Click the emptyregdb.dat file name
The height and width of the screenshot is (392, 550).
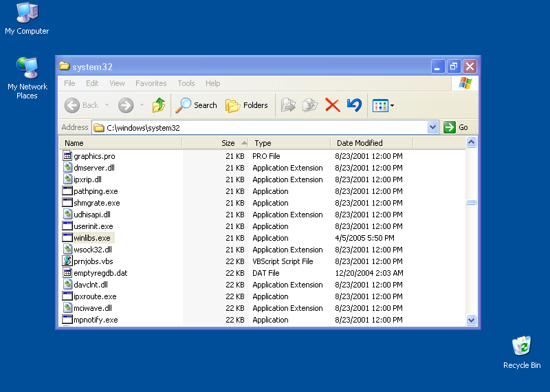tap(100, 273)
